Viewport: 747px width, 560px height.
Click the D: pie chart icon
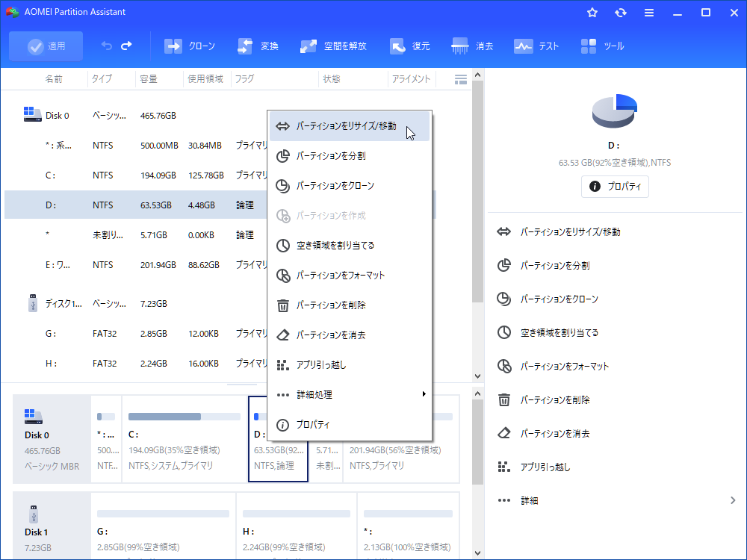coord(615,111)
